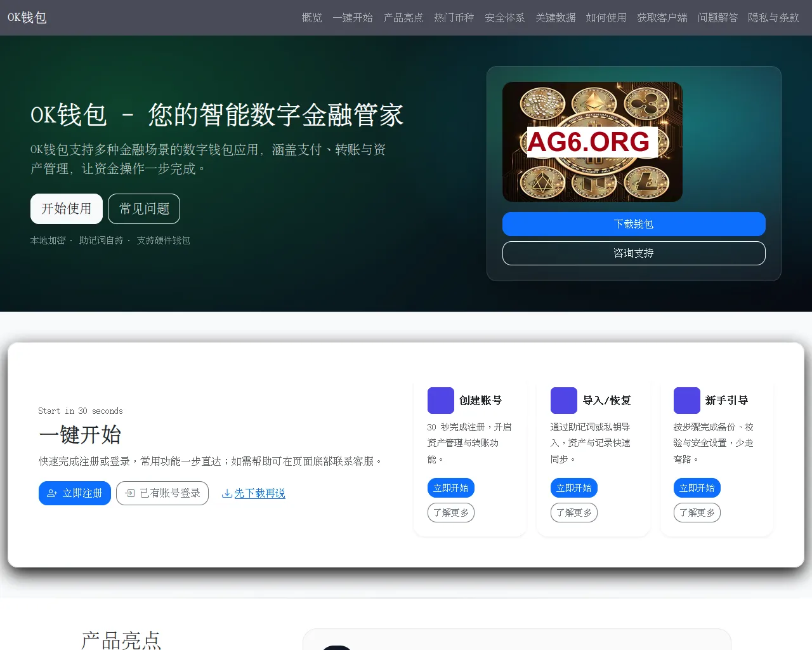This screenshot has height=650, width=812.
Task: Open 隐私与条款 in the top navigation
Action: (774, 18)
